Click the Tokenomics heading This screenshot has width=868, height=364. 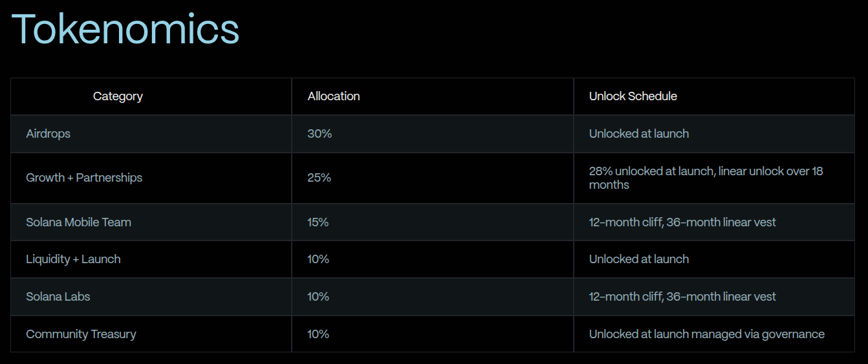[x=125, y=29]
